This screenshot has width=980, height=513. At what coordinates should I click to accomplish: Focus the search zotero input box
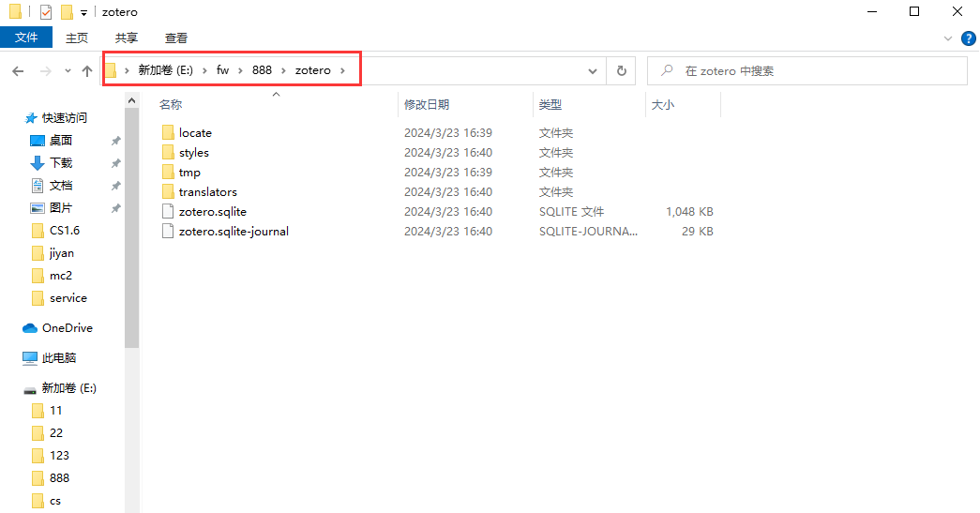coord(807,71)
